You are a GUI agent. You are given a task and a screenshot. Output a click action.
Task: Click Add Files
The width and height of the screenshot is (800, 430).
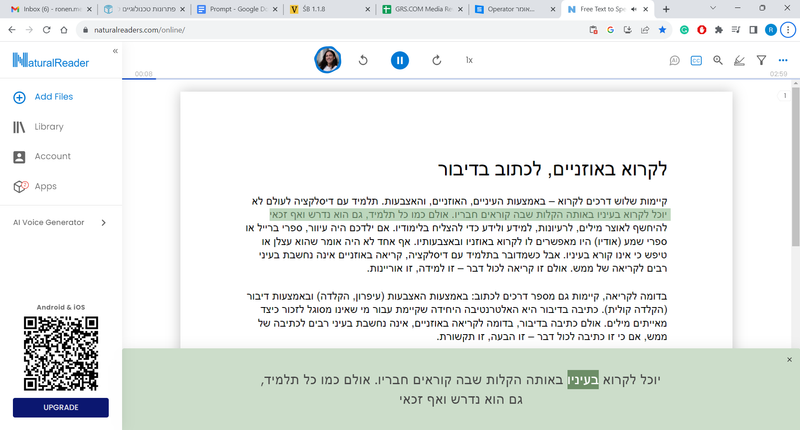pyautogui.click(x=54, y=96)
